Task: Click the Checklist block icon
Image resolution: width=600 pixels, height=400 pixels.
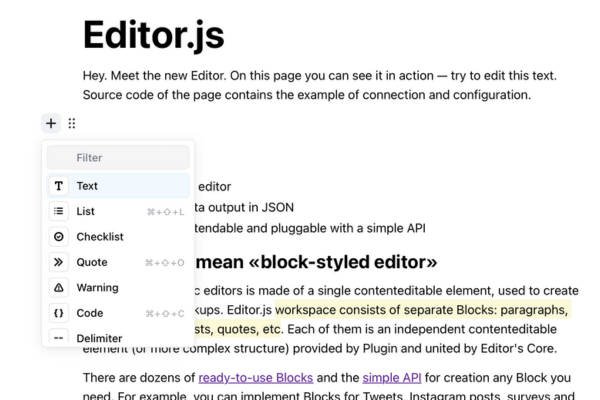Action: [59, 237]
